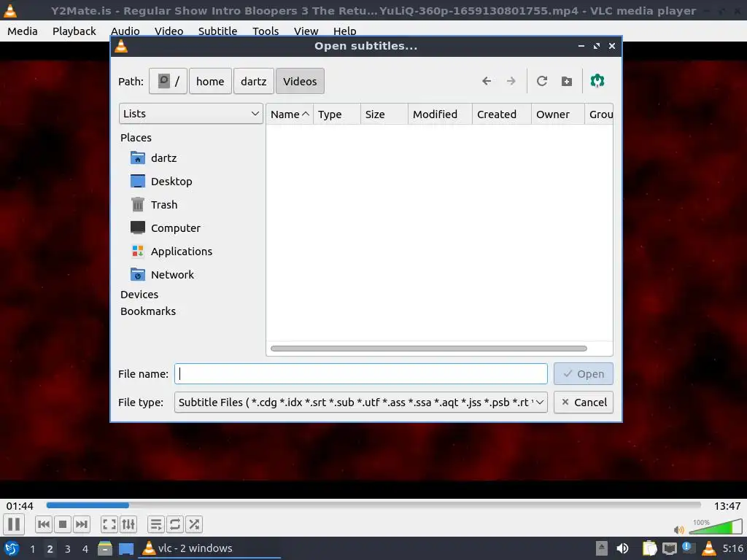Click the File name input field
Viewport: 747px width, 560px height.
coord(360,374)
